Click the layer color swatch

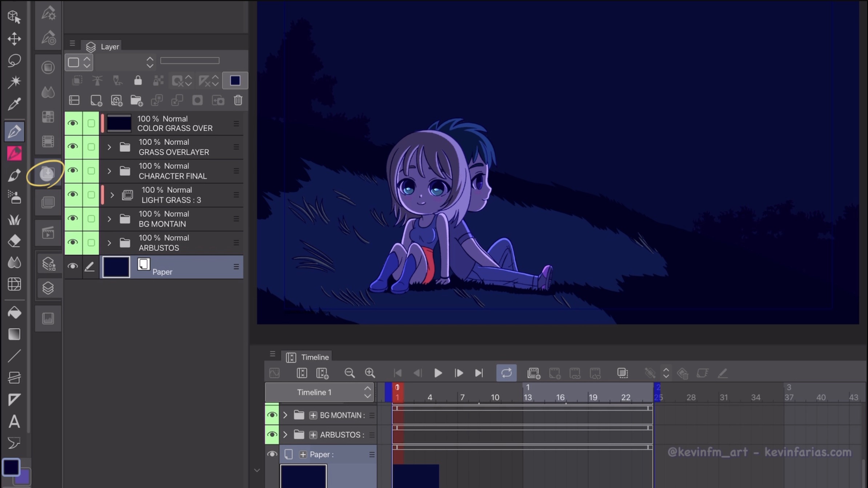[x=235, y=80]
